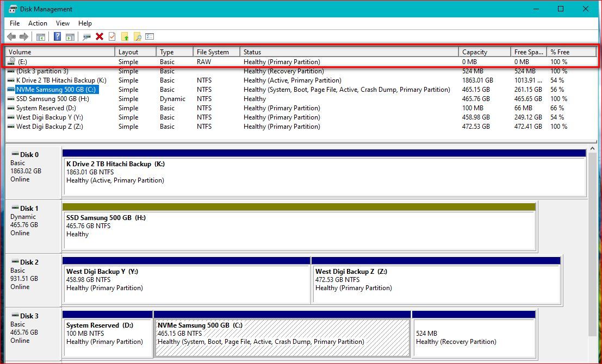This screenshot has height=364, width=602.
Task: Click the red X Delete icon
Action: (x=100, y=37)
